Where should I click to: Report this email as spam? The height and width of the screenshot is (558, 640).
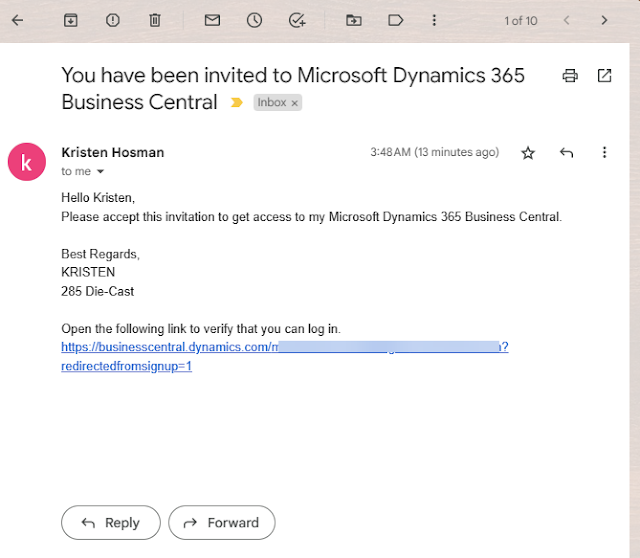pos(112,20)
